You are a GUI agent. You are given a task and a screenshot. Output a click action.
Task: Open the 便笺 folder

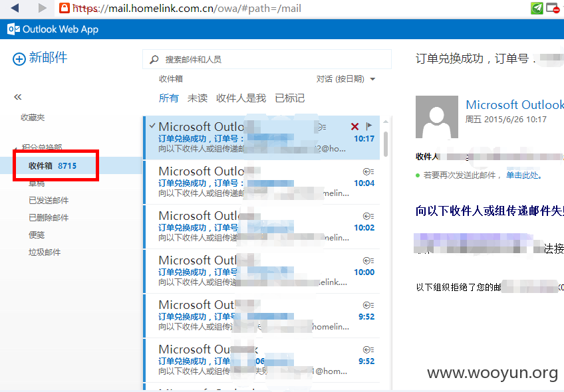[x=37, y=235]
